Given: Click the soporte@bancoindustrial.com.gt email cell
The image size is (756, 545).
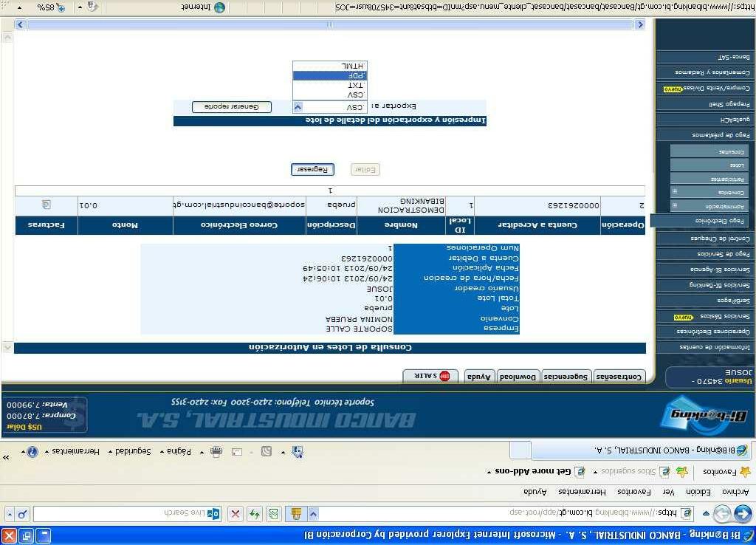Looking at the screenshot, I should pos(239,205).
